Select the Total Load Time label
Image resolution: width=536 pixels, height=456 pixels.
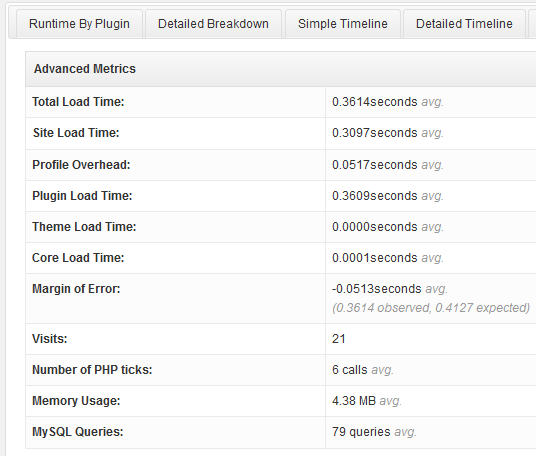point(78,102)
